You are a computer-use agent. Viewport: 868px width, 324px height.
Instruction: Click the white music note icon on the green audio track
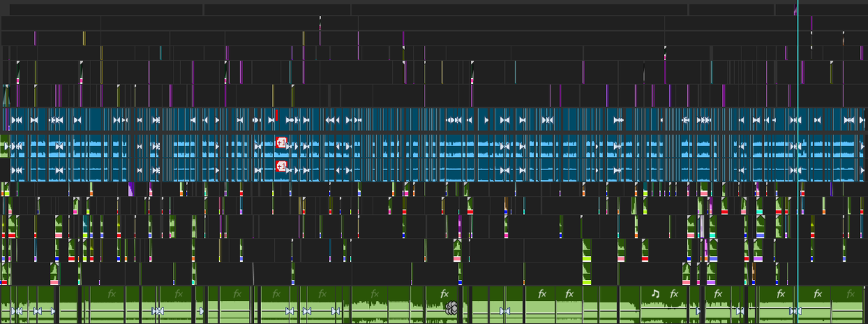pyautogui.click(x=655, y=294)
